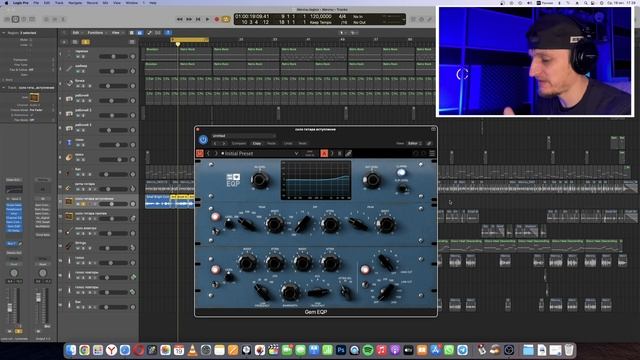Screen dimensions: 640x360
Task: Click the red Record button
Action: 217,19
